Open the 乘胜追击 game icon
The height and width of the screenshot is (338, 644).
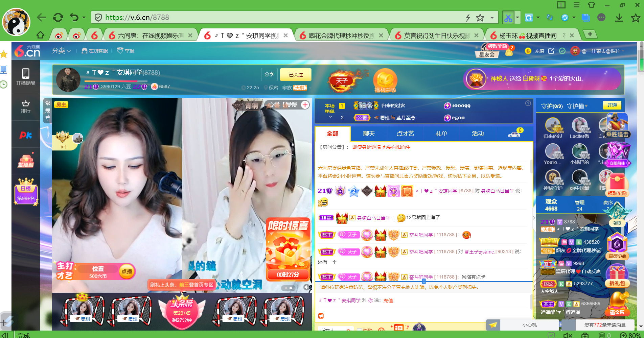point(617,125)
